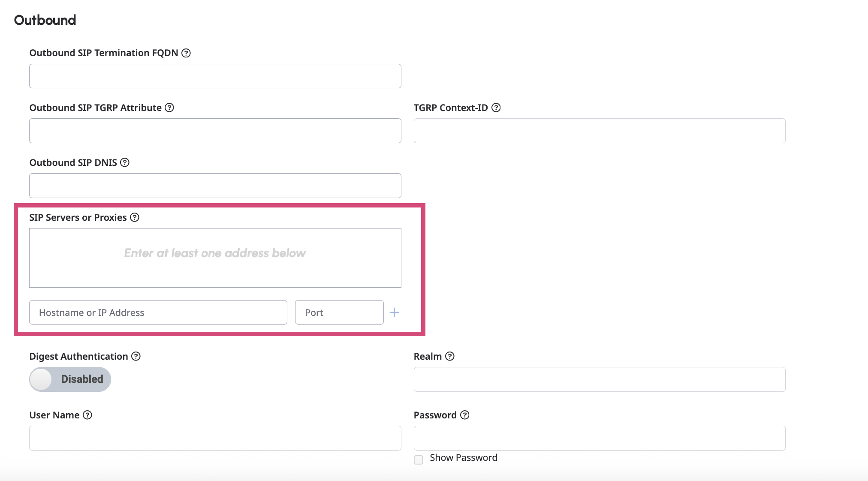Click help icon beside Outbound SIP Termination FQDN

(186, 53)
